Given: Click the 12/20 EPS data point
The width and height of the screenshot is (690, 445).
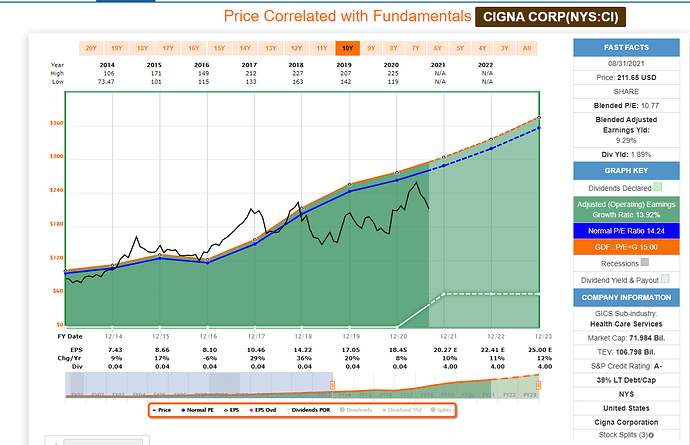Looking at the screenshot, I should click(397, 173).
